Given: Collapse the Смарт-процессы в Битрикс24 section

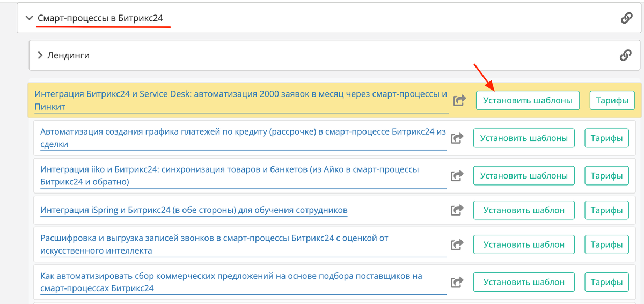Looking at the screenshot, I should pyautogui.click(x=29, y=18).
